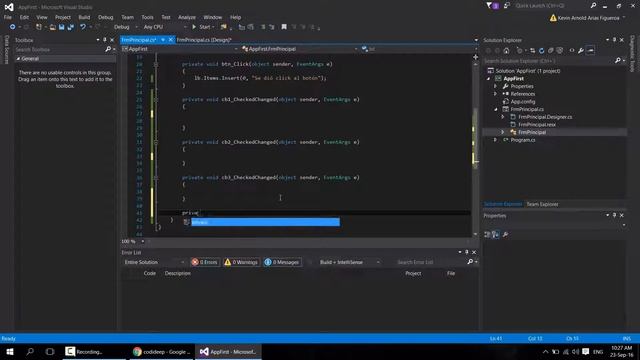Expand the Properties node in Solution Explorer
The height and width of the screenshot is (360, 640).
[496, 87]
